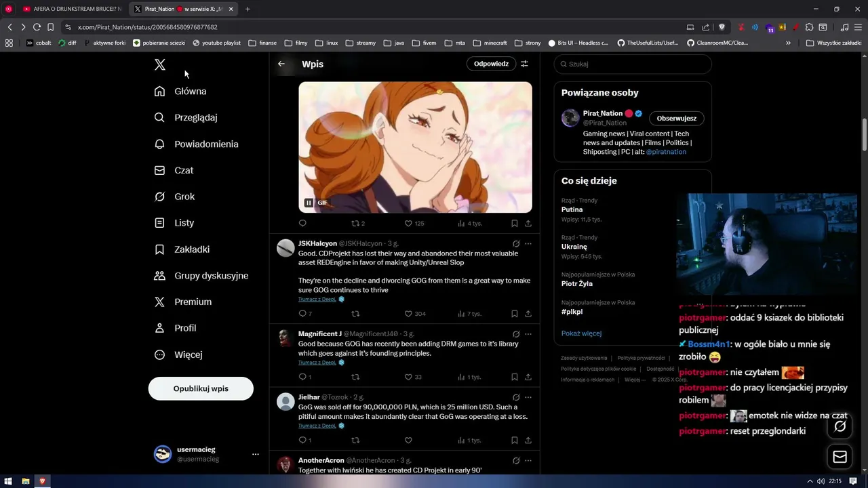The width and height of the screenshot is (868, 488).
Task: Share Magnificent J's reply
Action: coord(528,377)
